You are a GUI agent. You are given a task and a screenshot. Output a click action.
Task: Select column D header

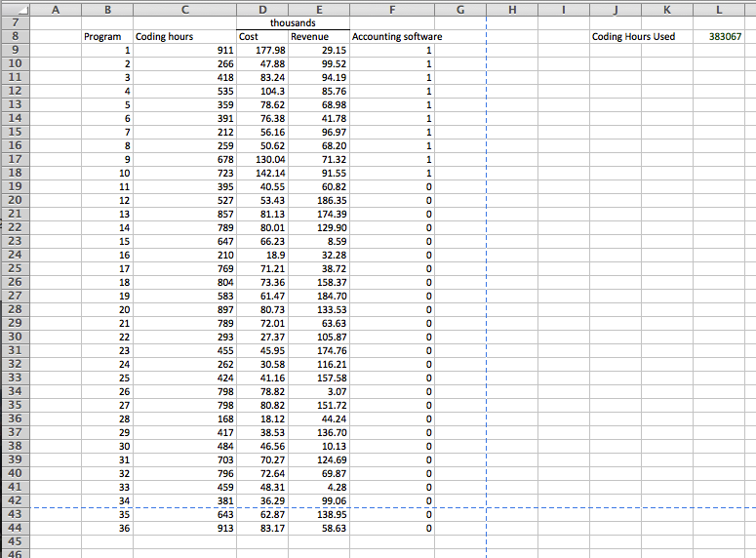point(262,9)
